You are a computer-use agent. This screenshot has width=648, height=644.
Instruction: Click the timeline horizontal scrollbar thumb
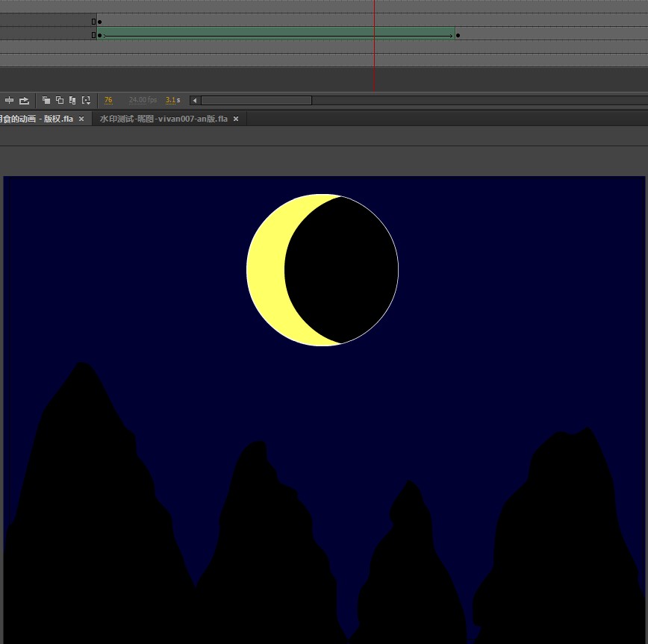(256, 100)
